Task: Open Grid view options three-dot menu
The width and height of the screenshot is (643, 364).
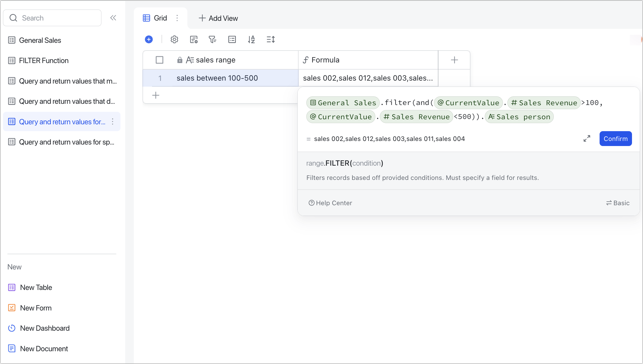Action: [177, 18]
